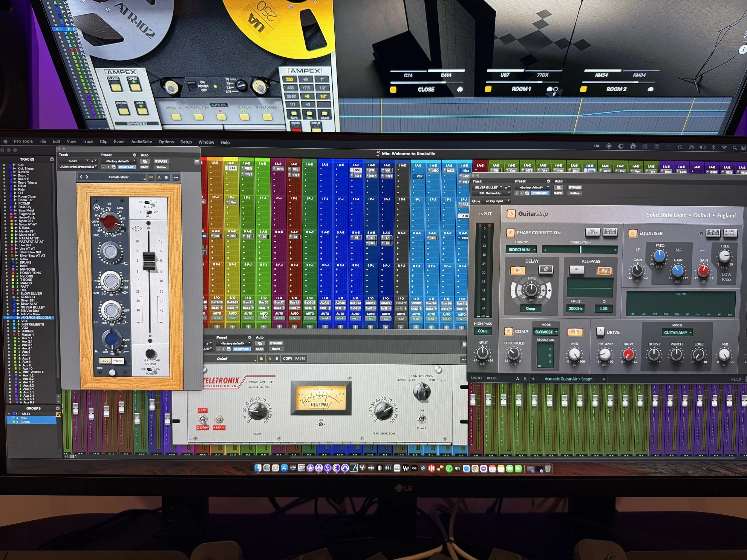This screenshot has height=560, width=747.
Task: Click PASTE in the LA-2A plugin toolbar
Action: 300,358
